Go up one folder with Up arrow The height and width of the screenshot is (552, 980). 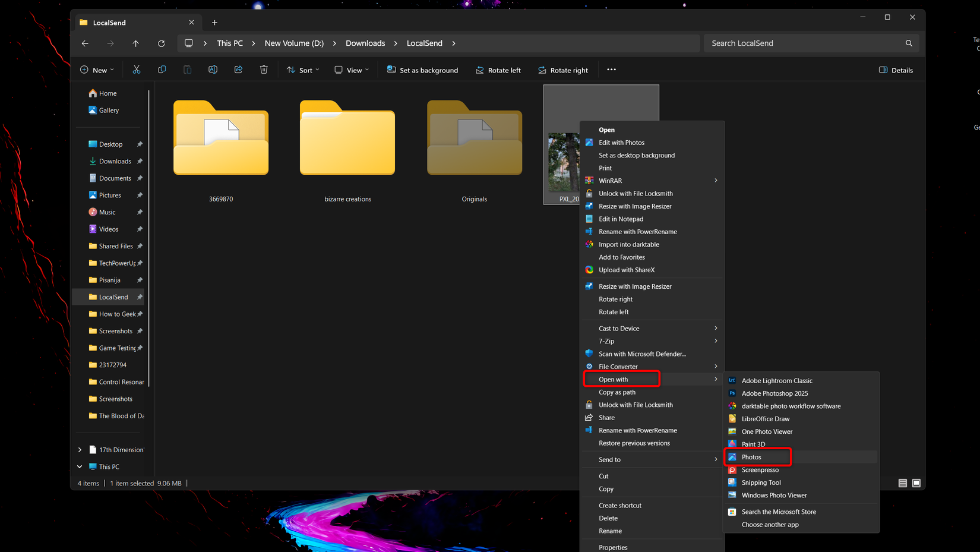pyautogui.click(x=135, y=43)
